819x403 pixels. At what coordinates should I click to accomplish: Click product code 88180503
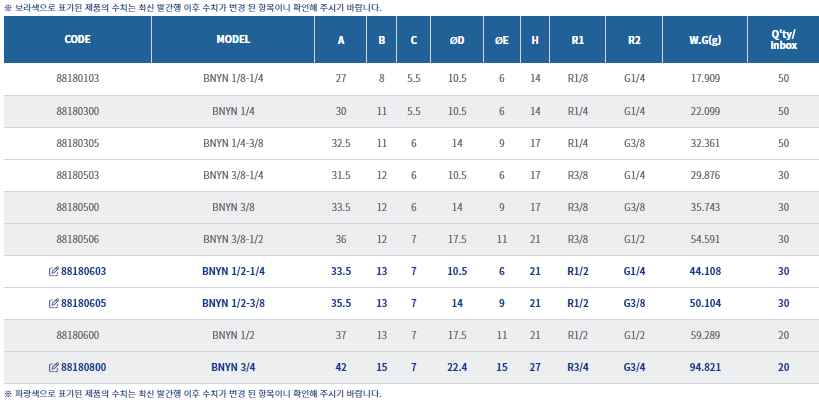(x=78, y=175)
